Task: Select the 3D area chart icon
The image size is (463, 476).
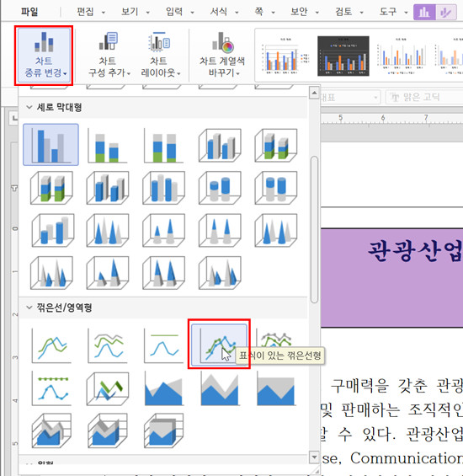Action: [51, 431]
